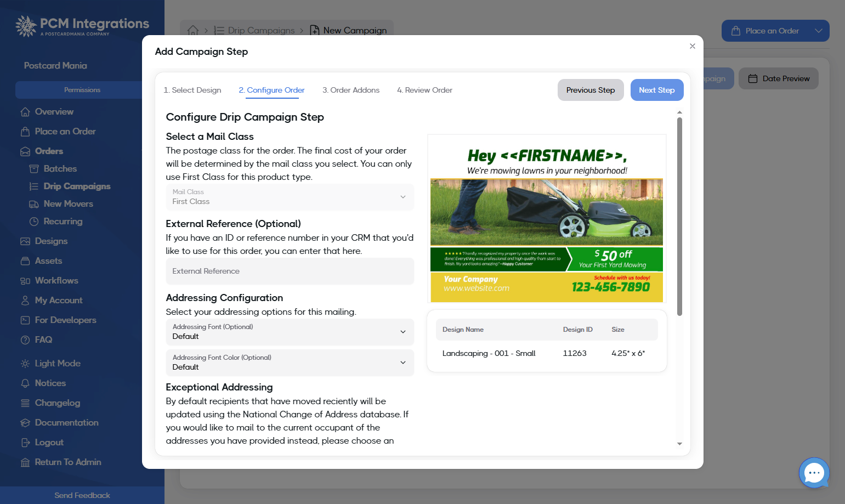845x504 pixels.
Task: Select the Configure Order step tab
Action: tap(271, 90)
